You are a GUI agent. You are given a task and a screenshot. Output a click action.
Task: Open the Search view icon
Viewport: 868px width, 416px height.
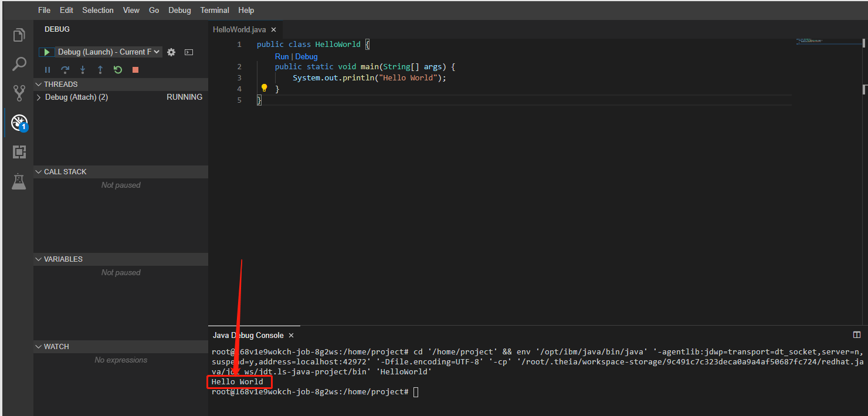pos(19,64)
